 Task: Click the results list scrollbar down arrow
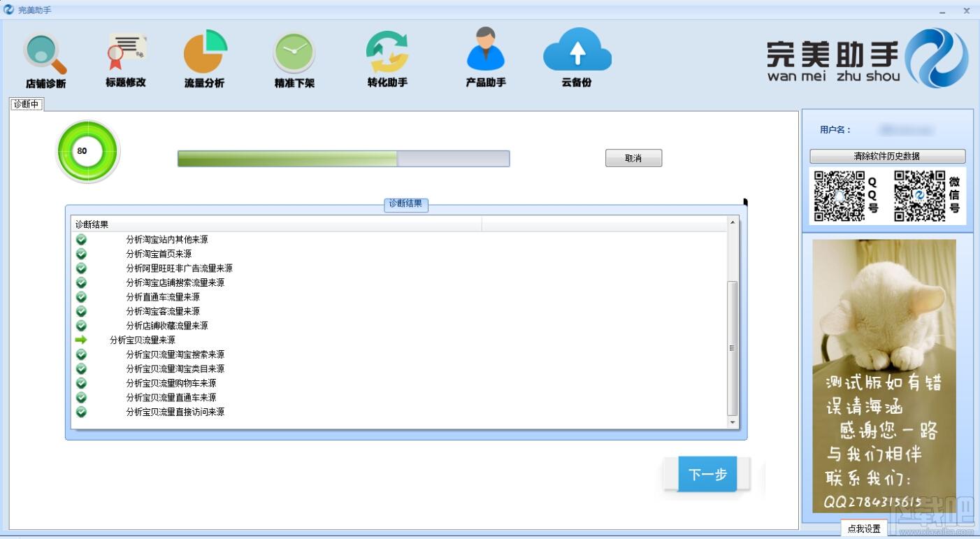click(x=733, y=422)
